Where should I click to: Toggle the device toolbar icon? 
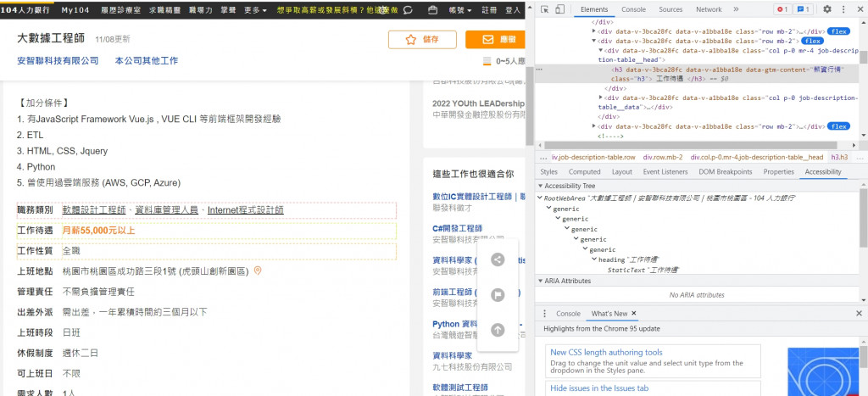point(559,9)
